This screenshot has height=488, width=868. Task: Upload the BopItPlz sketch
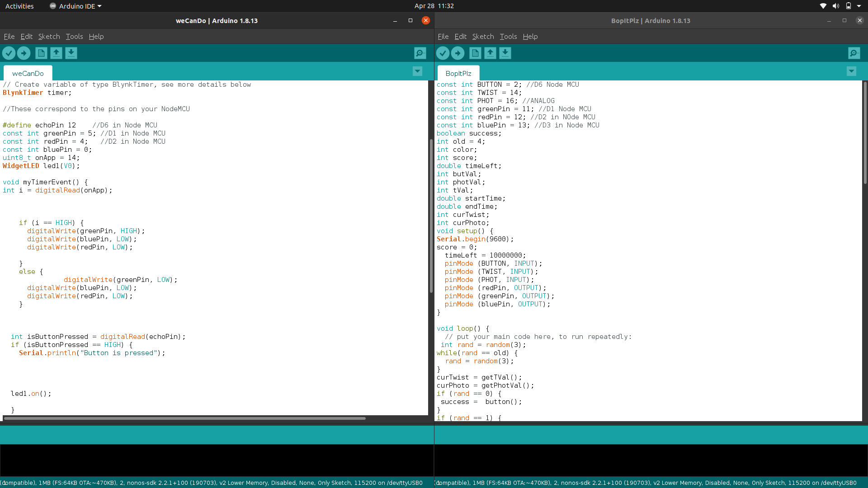458,53
